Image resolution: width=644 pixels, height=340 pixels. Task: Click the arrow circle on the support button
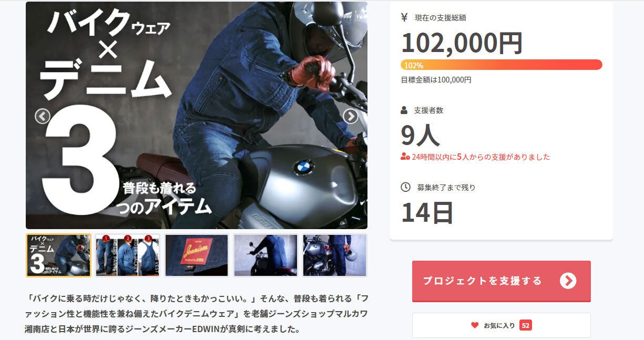tap(568, 281)
